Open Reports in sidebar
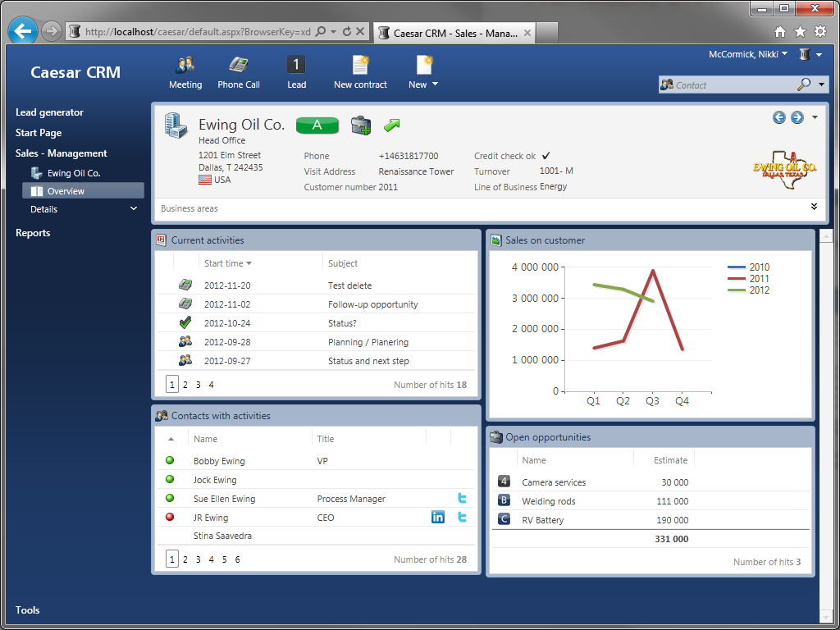Viewport: 840px width, 630px height. (x=33, y=232)
